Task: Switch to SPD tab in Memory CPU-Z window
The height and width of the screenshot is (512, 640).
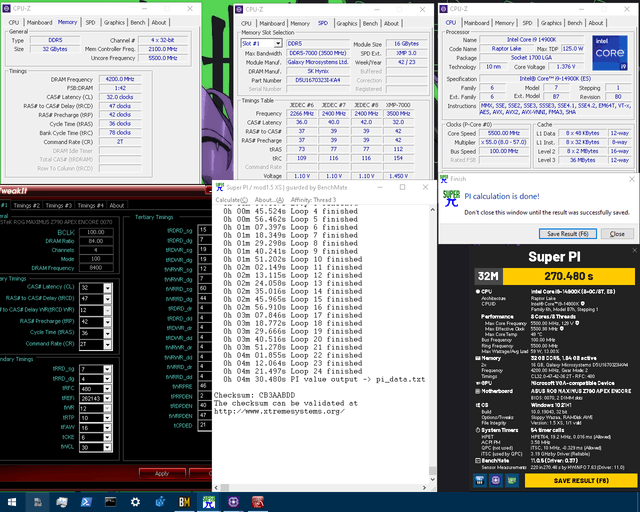Action: (90, 22)
